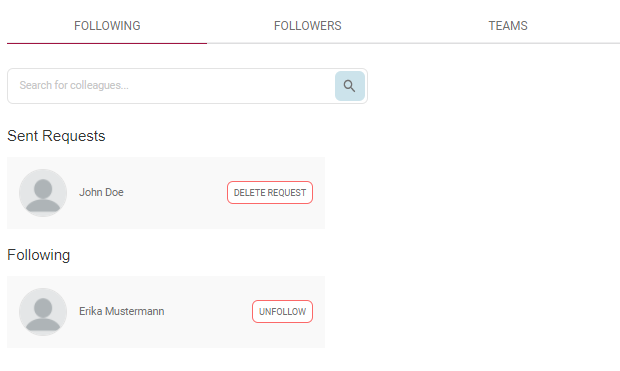Viewport: 620px width, 371px height.
Task: Click the Sent Requests heading
Action: tap(56, 136)
